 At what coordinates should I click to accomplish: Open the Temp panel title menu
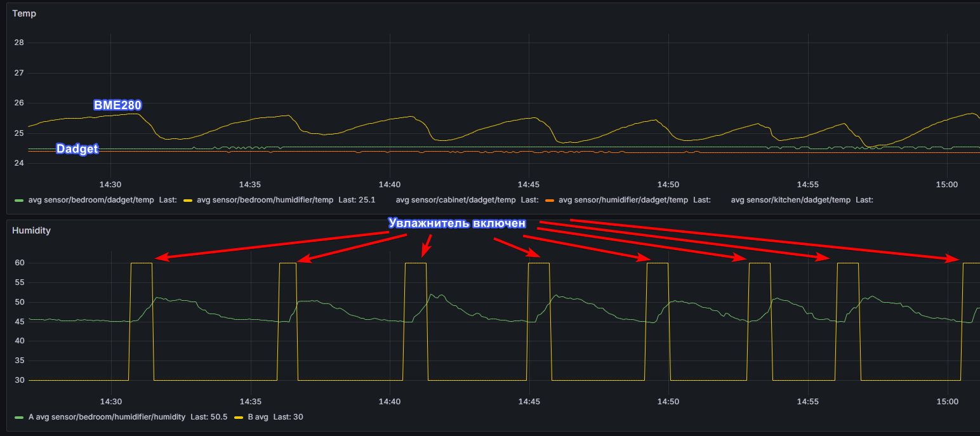24,13
